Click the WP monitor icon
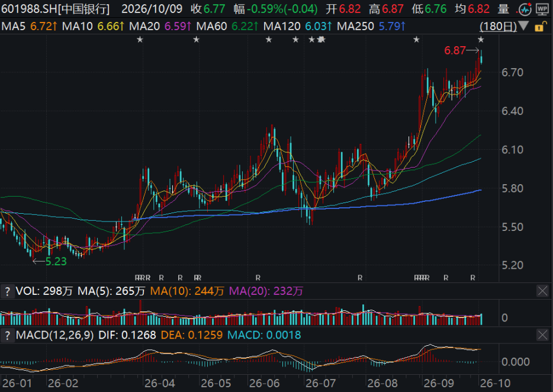Screen dimensions: 553x392 tap(542, 9)
